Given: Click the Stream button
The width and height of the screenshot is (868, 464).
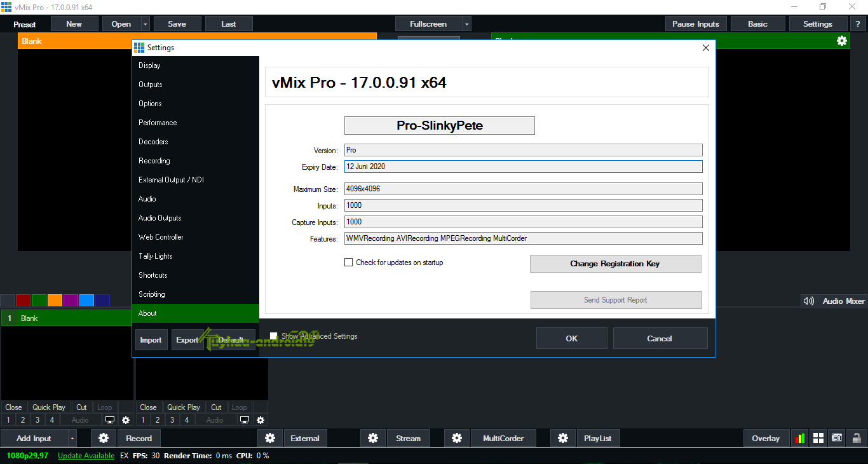Looking at the screenshot, I should pyautogui.click(x=408, y=438).
